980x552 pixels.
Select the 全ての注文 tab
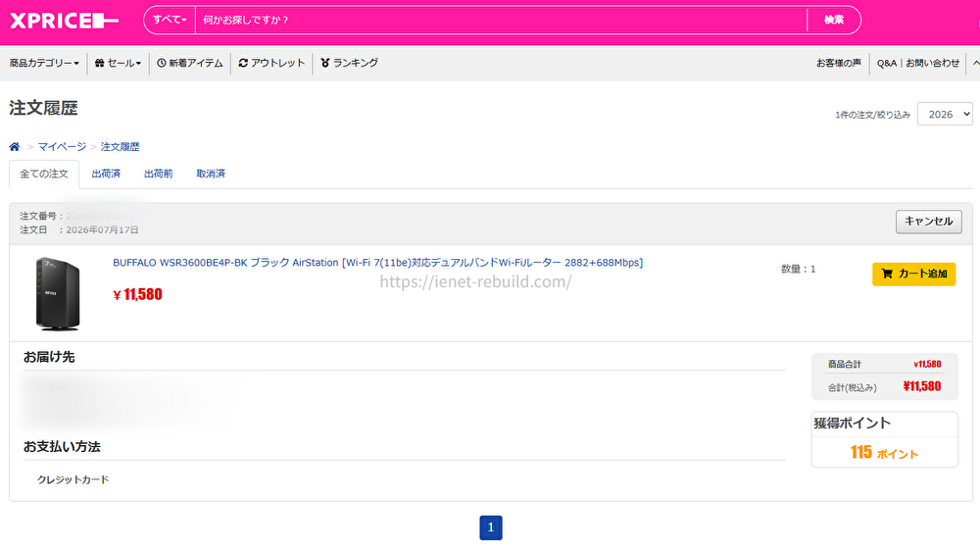click(x=44, y=174)
